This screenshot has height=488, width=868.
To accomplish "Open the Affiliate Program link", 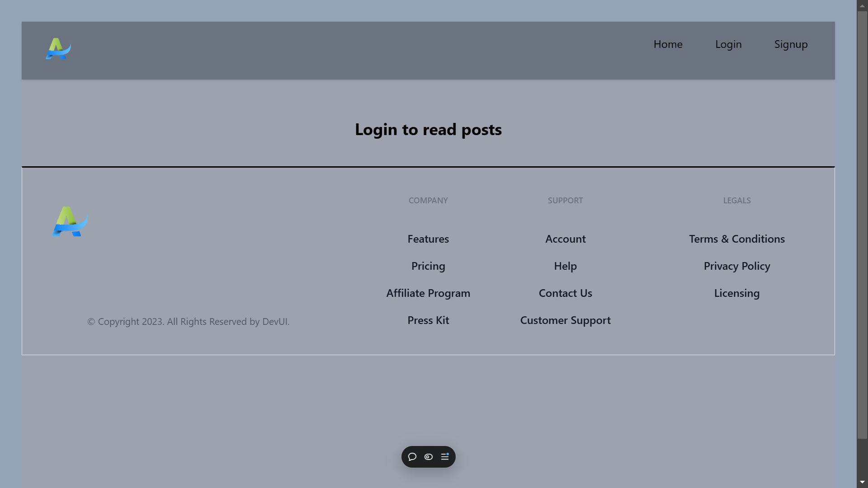I will point(428,293).
